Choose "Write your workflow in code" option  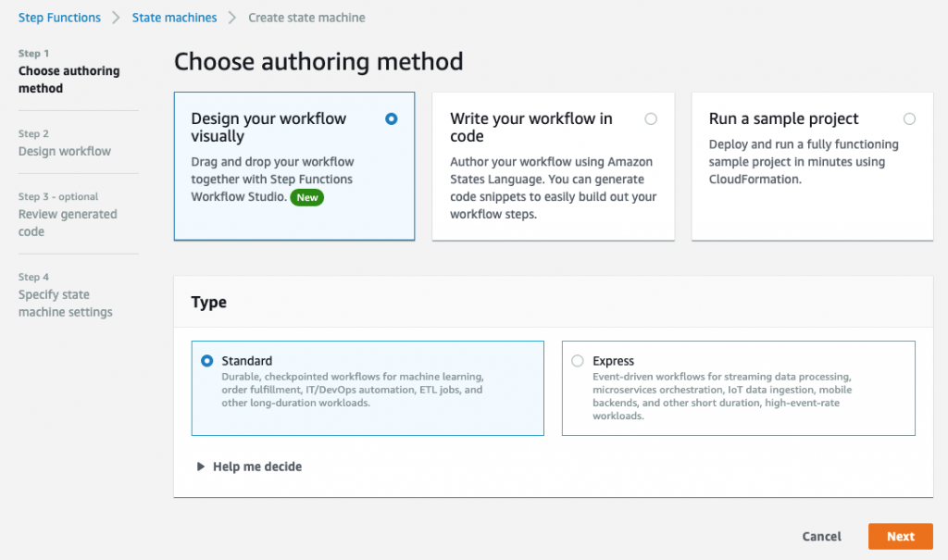pyautogui.click(x=651, y=118)
